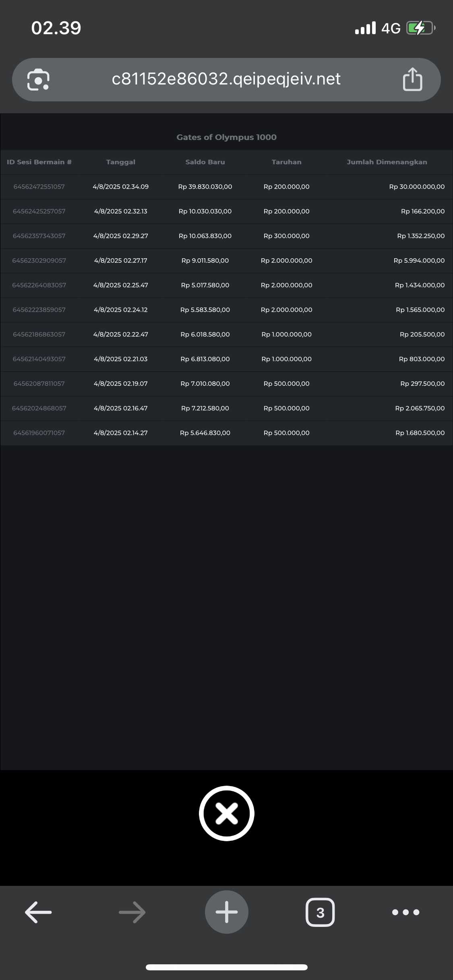Open the tab switcher showing 3 tabs

click(x=320, y=912)
